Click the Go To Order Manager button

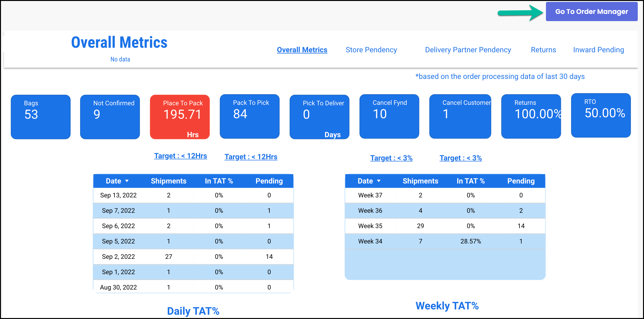point(591,12)
